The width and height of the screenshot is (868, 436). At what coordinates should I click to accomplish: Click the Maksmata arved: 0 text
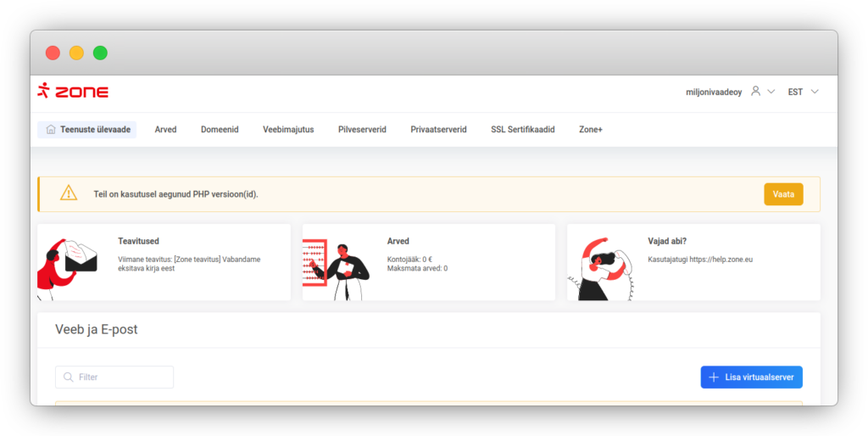click(x=417, y=268)
